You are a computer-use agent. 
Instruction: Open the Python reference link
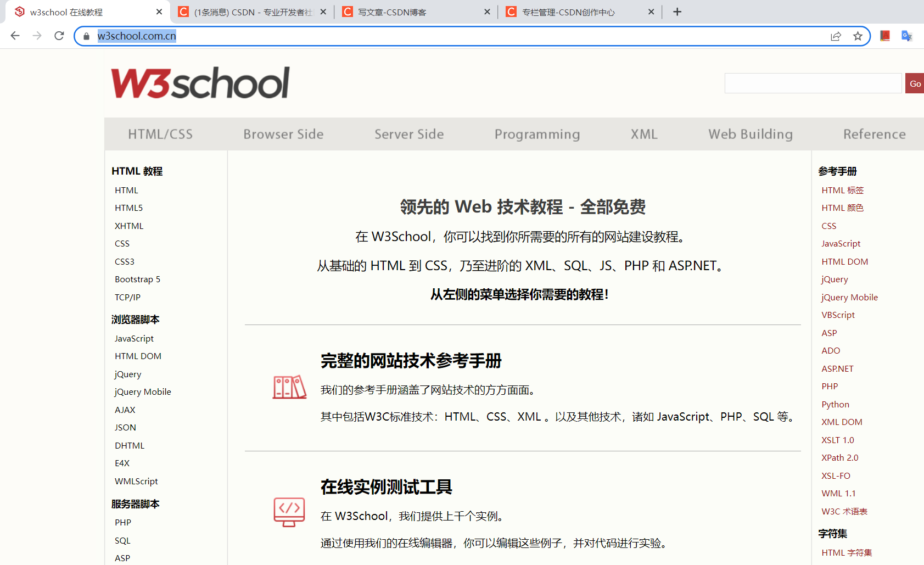[835, 405]
